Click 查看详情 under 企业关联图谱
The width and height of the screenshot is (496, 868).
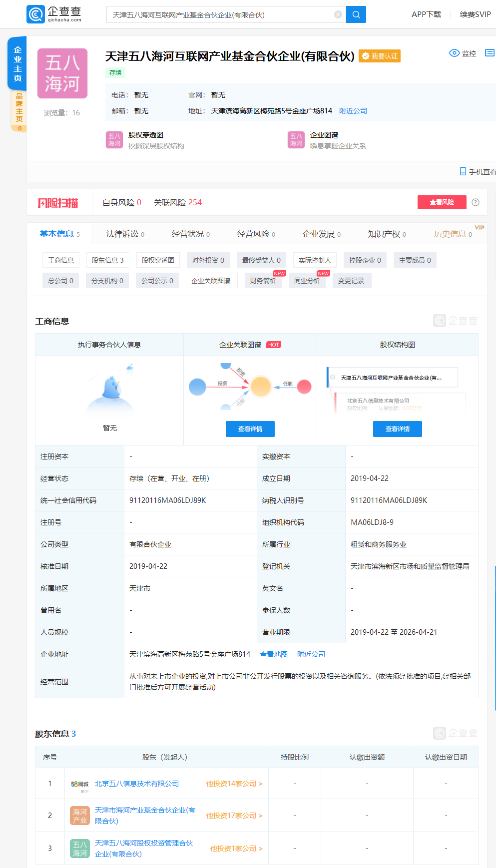(x=250, y=429)
